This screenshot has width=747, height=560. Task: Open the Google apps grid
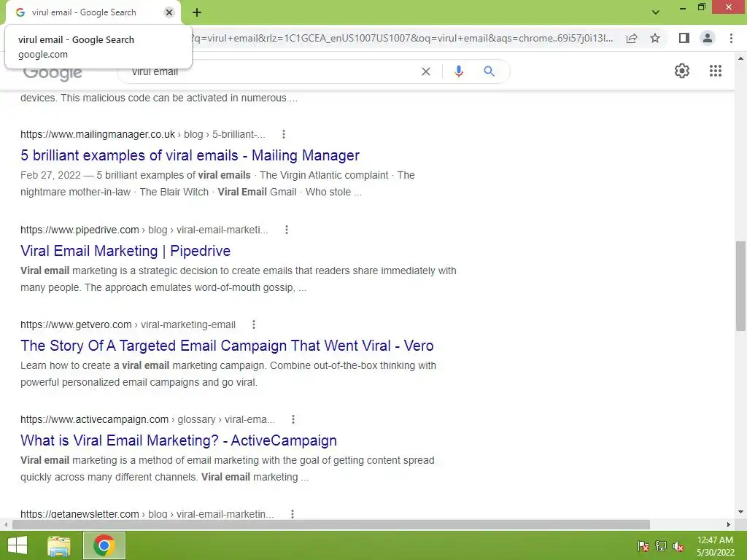tap(716, 71)
